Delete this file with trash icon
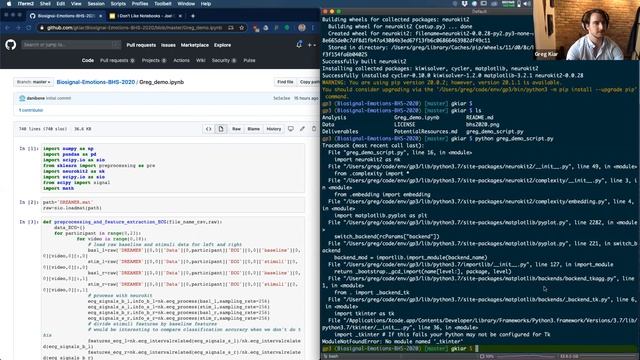Viewport: 640px width, 360px height. (x=314, y=129)
